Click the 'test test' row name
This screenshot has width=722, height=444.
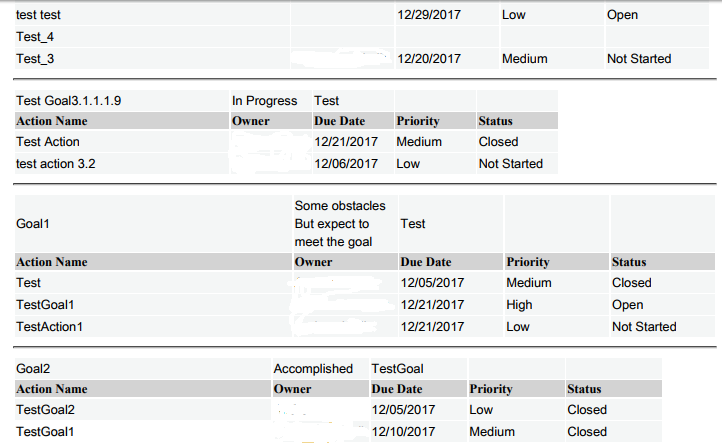[39, 15]
